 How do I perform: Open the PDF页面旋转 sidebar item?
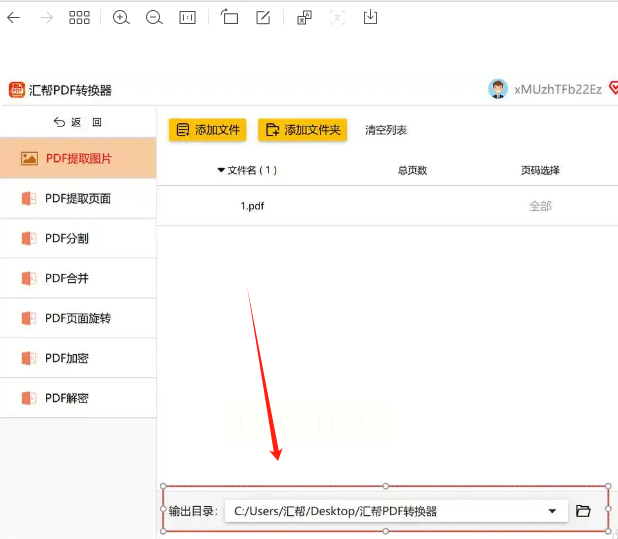click(78, 318)
